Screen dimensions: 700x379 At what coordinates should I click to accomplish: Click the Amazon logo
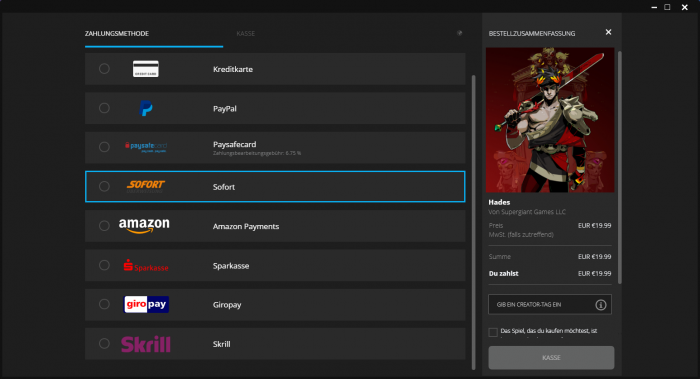coord(144,225)
